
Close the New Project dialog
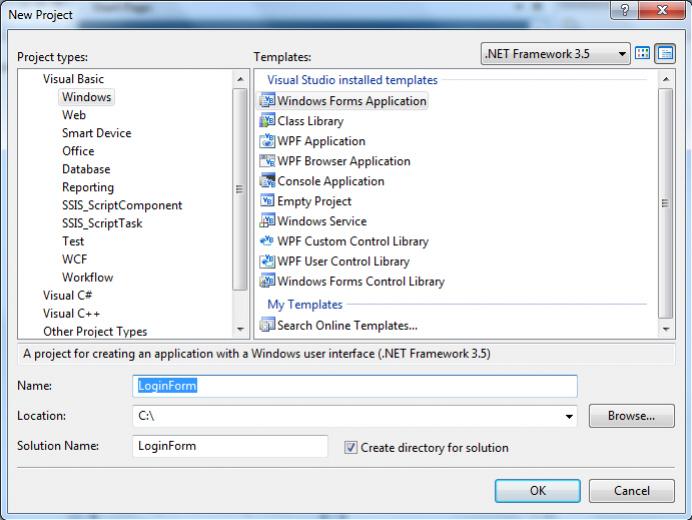pos(662,10)
